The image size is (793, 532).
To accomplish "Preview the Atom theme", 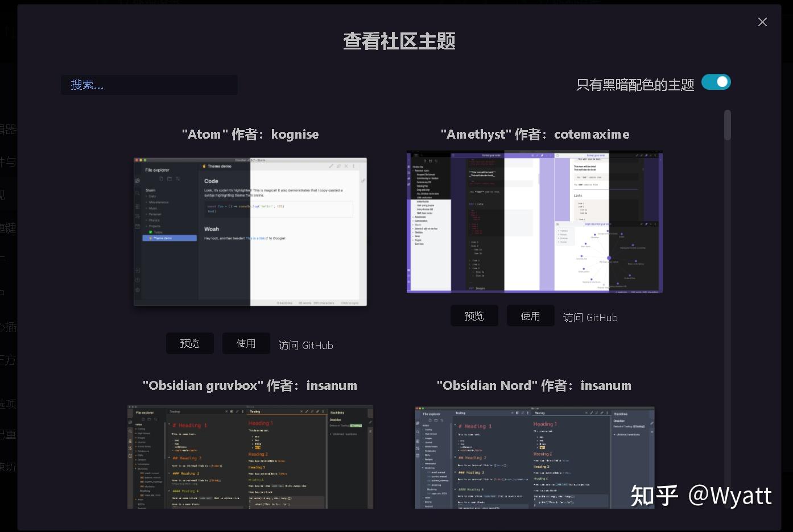I will tap(189, 343).
